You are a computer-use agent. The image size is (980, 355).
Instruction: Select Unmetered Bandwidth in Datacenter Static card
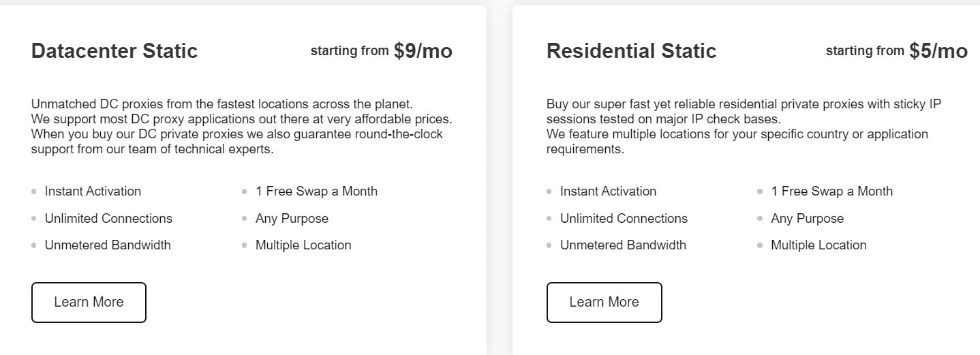point(108,245)
